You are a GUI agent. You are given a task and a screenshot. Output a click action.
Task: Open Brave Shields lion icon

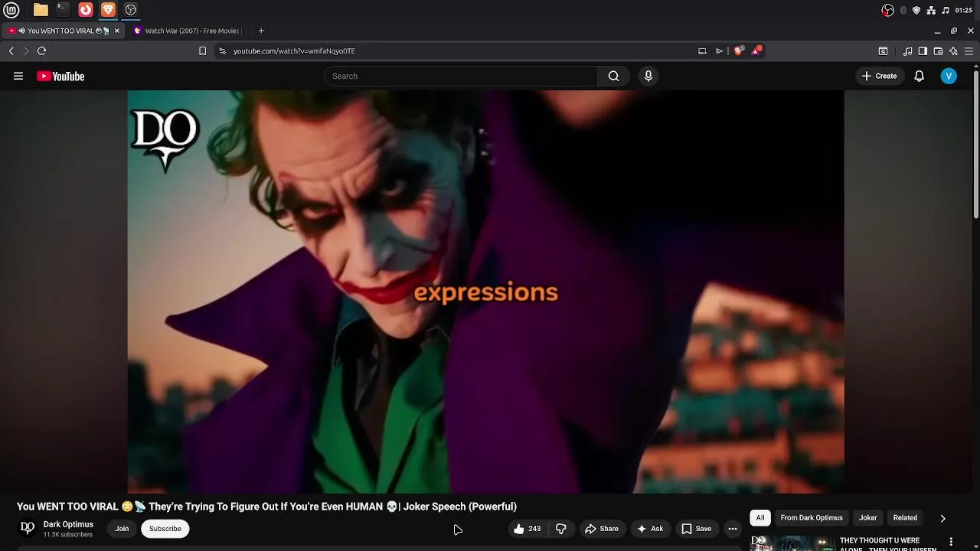pos(738,51)
